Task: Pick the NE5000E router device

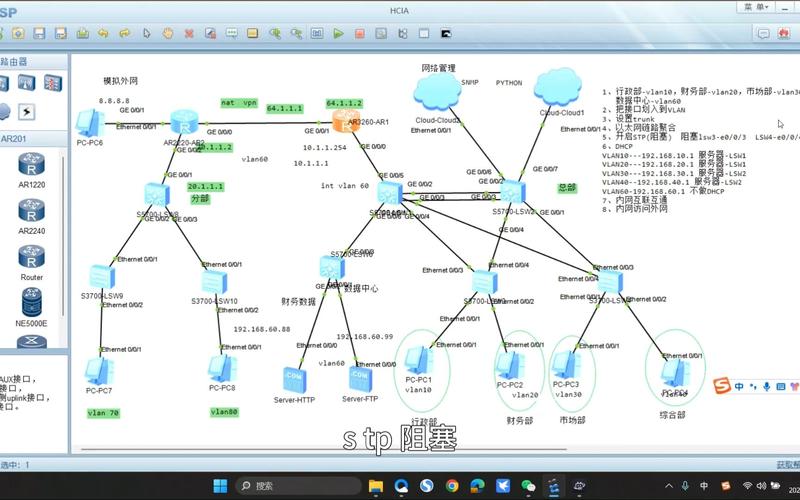Action: tap(32, 308)
